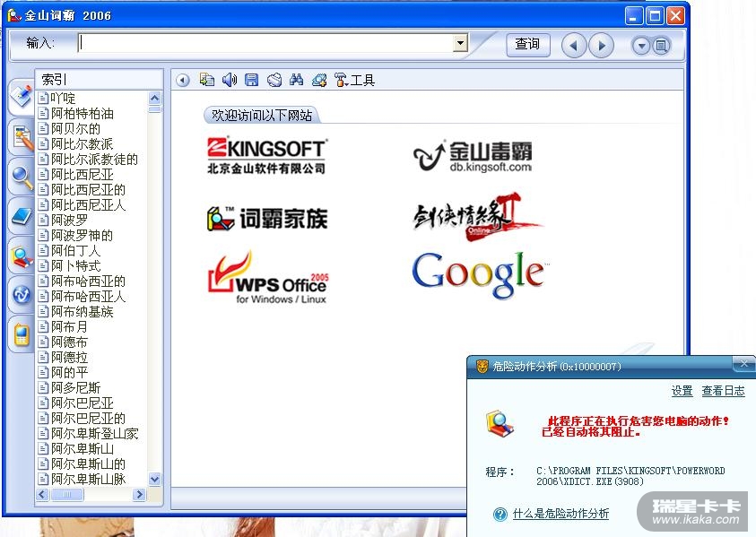
Task: Click the printer toolbar icon
Action: coord(274,80)
